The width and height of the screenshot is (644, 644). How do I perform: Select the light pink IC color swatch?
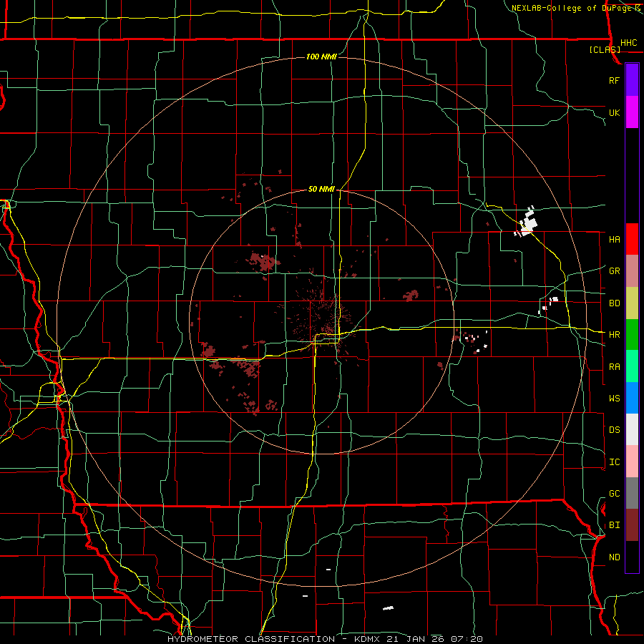632,462
